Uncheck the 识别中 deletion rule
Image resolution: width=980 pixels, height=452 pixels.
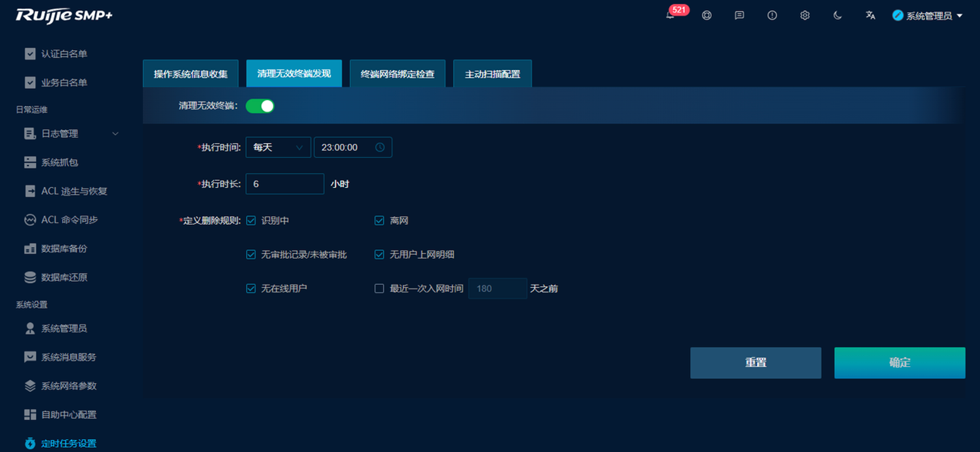click(x=251, y=220)
